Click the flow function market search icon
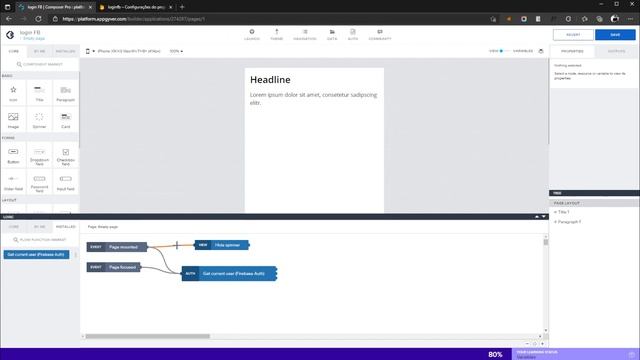This screenshot has height=360, width=640. [16, 240]
